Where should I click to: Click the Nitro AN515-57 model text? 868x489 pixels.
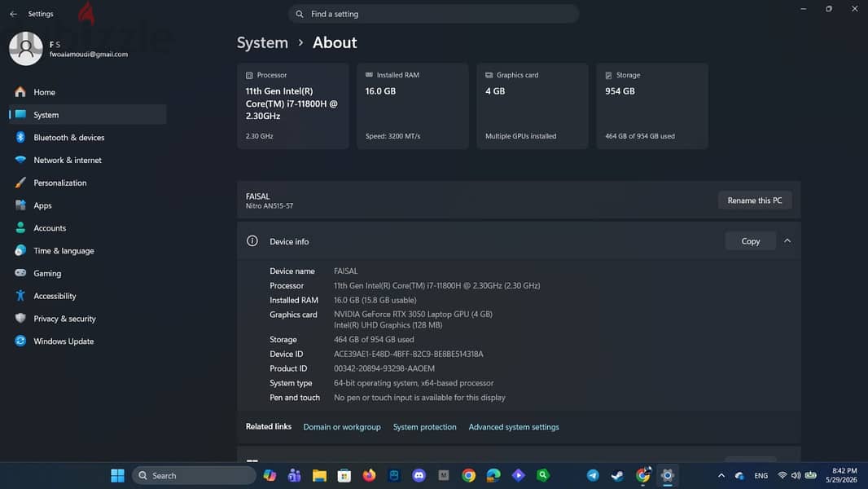[x=270, y=206]
